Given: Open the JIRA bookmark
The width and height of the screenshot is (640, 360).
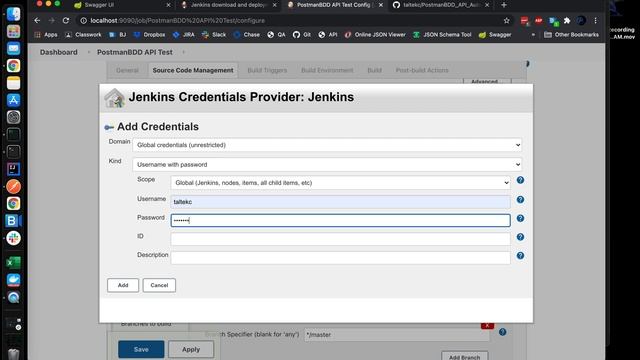Looking at the screenshot, I should coord(183,35).
